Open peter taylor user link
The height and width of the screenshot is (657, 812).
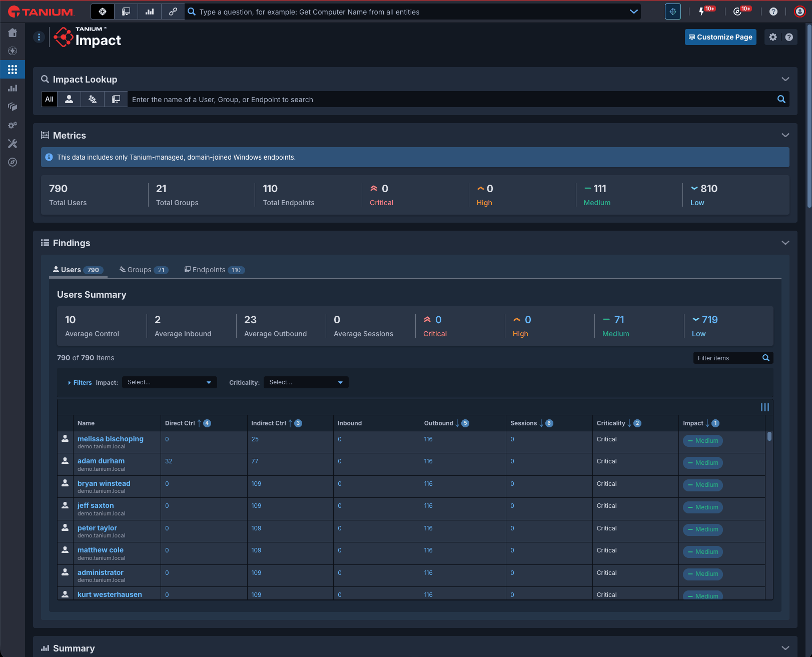click(97, 528)
